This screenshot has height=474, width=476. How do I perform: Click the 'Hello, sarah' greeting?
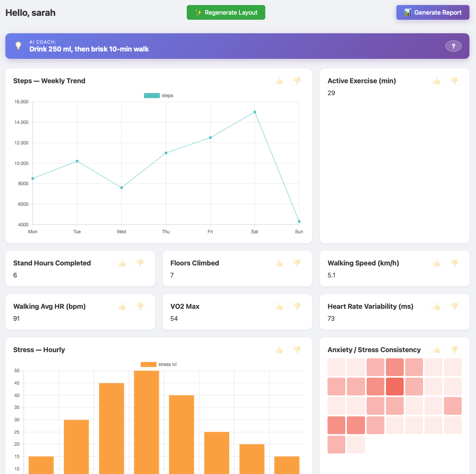[x=31, y=13]
